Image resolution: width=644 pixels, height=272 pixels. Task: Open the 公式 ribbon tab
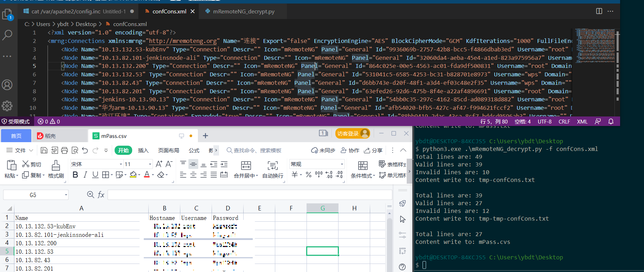(194, 150)
